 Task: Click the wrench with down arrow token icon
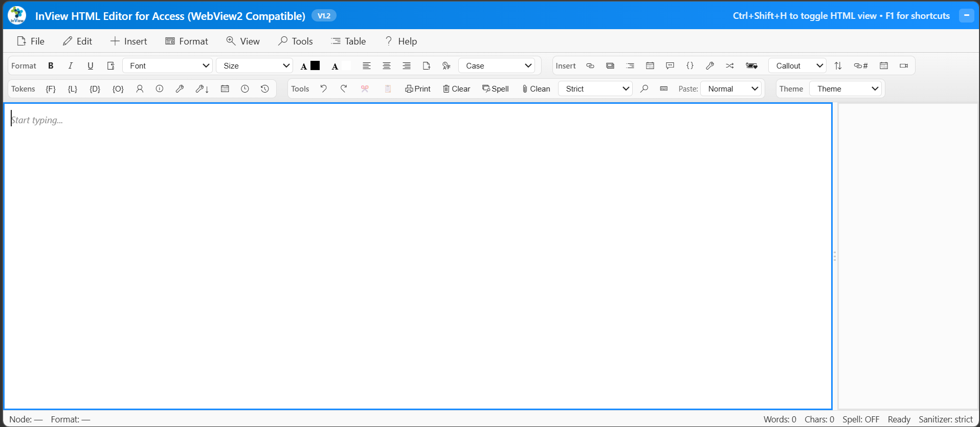tap(202, 88)
